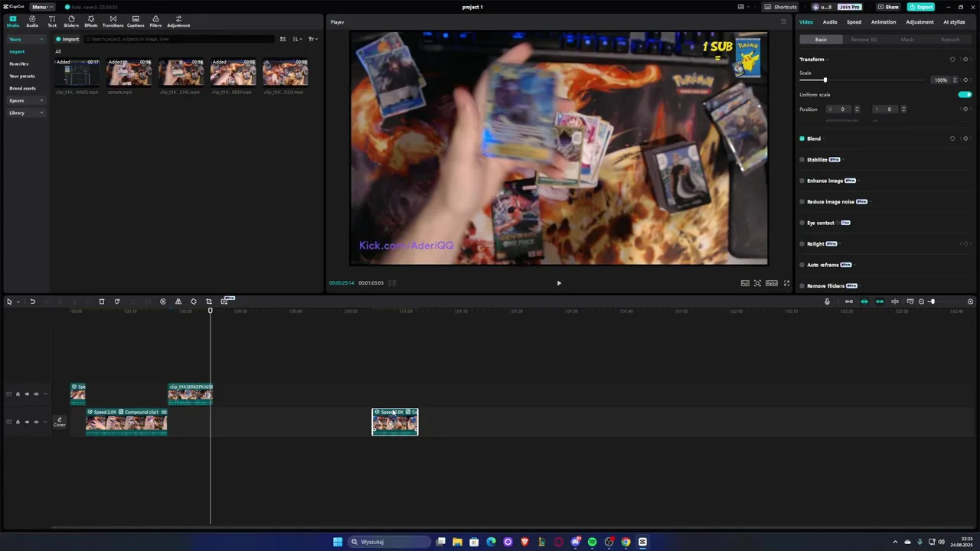This screenshot has width=980, height=551.
Task: Open the Filters panel
Action: pyautogui.click(x=155, y=21)
